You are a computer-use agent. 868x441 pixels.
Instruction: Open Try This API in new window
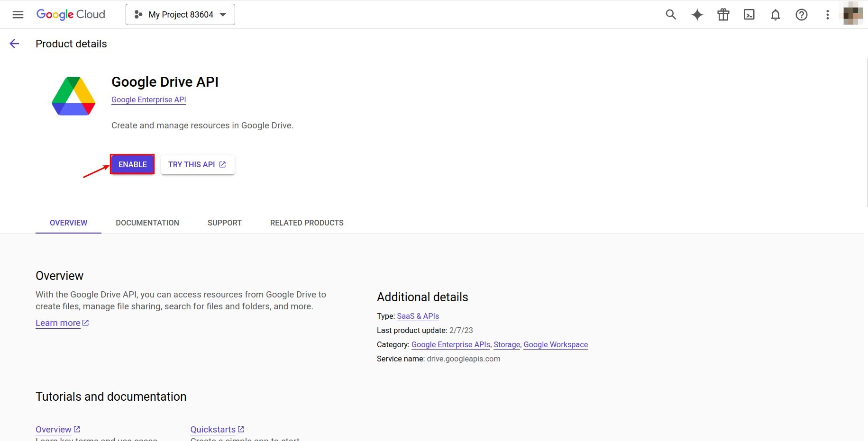tap(197, 164)
